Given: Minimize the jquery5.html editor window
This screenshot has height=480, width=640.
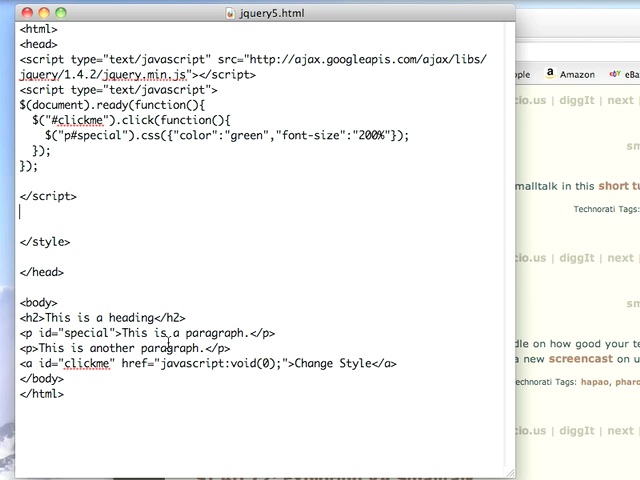Looking at the screenshot, I should tap(44, 13).
